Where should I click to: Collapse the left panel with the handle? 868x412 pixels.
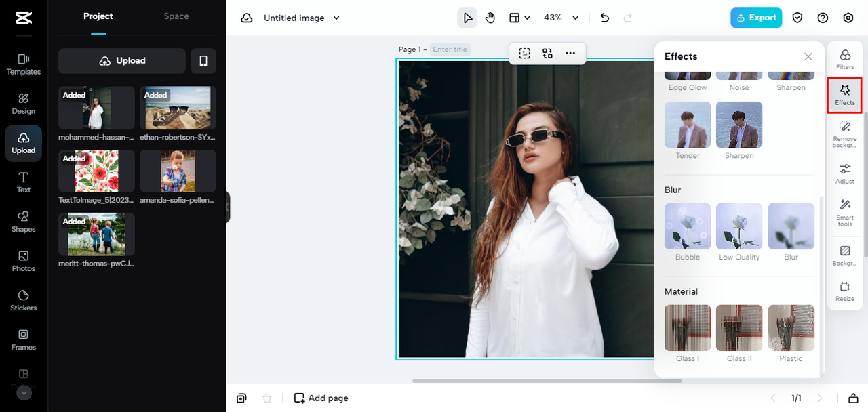228,207
